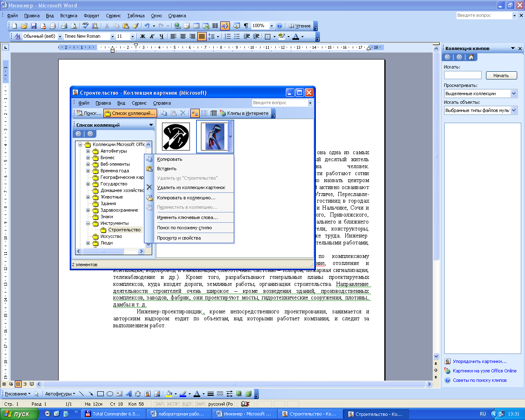Open Выбранные типы файлов dropdown
Screen dimensions: 525x420
[514, 110]
